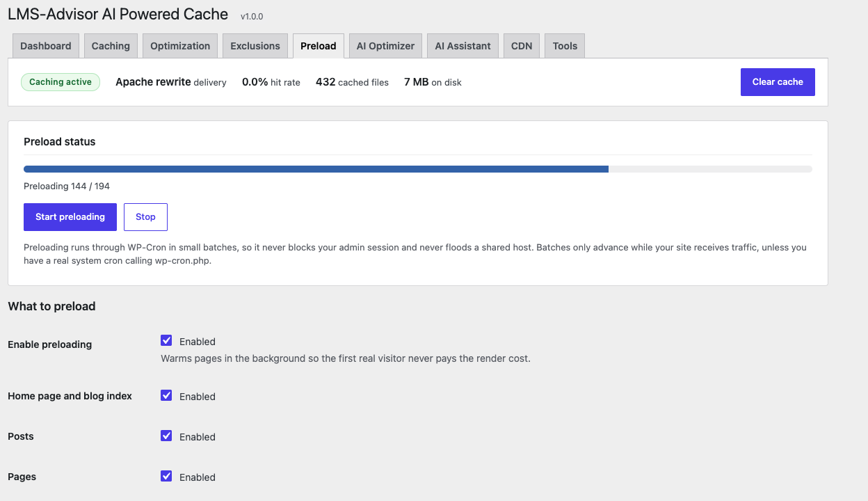Screen dimensions: 868x501
Task: Switch to the AI Assistant tab
Action: [x=463, y=46]
